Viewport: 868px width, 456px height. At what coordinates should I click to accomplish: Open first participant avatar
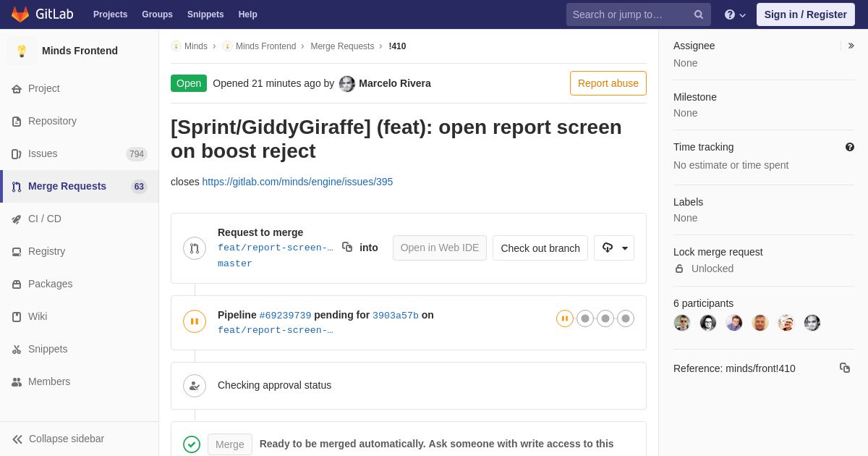click(x=682, y=323)
